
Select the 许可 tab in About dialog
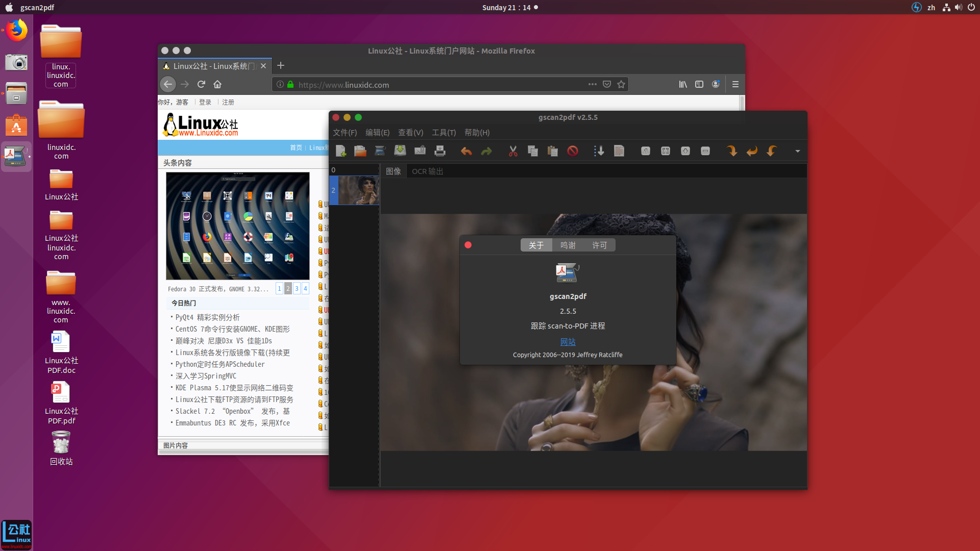599,245
